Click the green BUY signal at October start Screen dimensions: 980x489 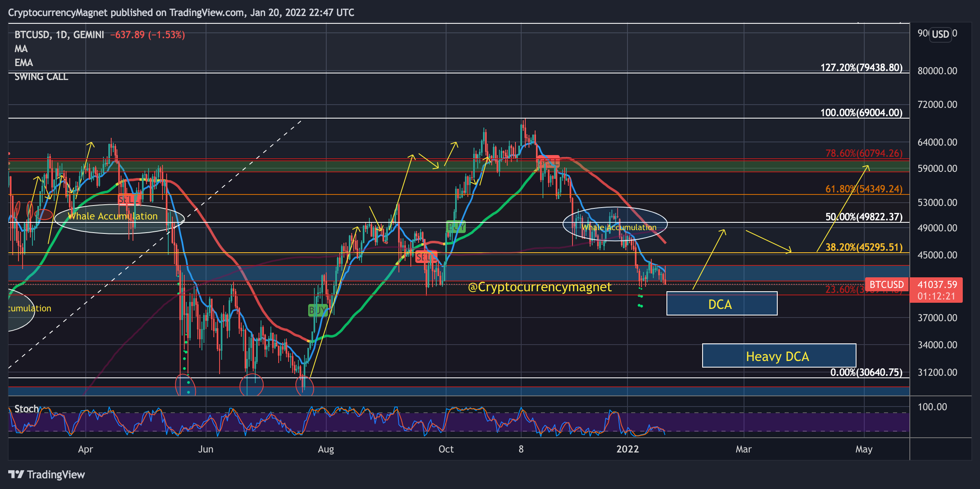click(456, 226)
